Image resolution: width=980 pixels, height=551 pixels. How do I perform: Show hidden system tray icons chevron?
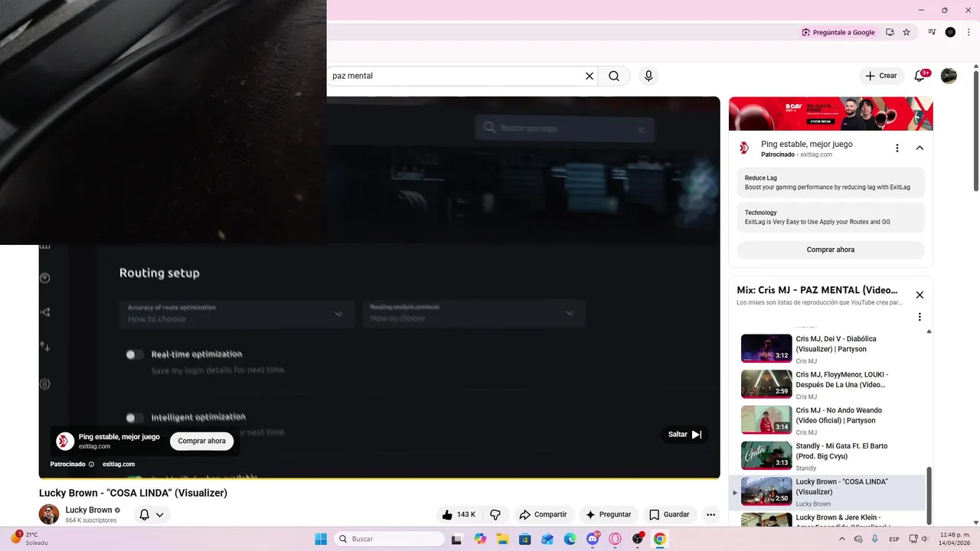(842, 539)
